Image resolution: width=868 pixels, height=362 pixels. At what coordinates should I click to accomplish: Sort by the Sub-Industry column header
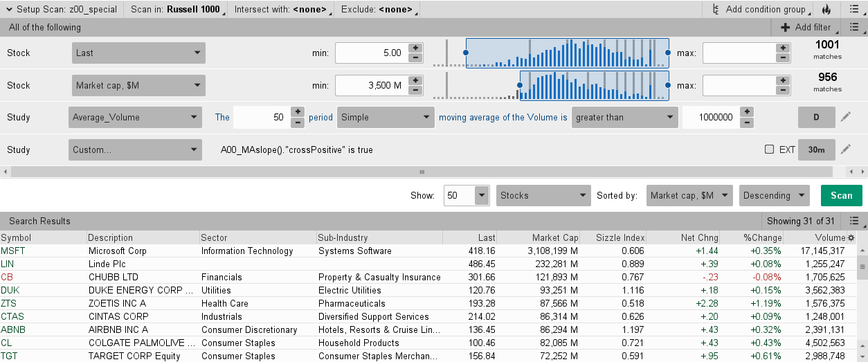pos(379,238)
